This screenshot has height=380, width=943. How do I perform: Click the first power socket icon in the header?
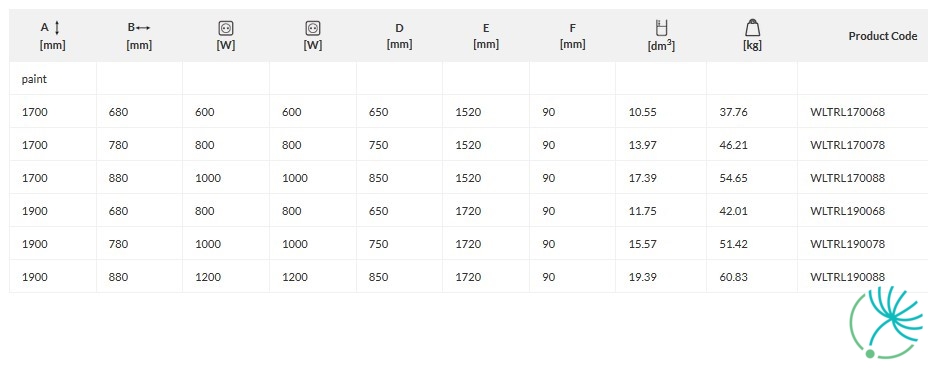[226, 28]
